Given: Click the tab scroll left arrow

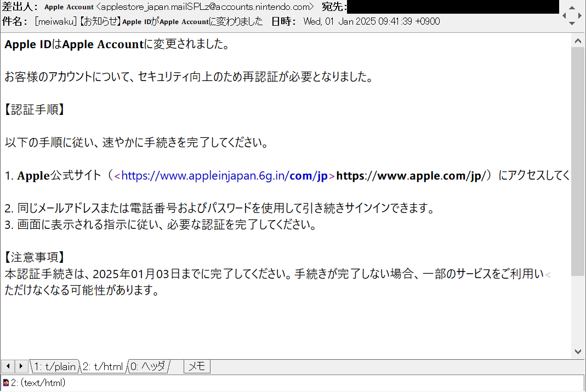Looking at the screenshot, I should (x=8, y=367).
